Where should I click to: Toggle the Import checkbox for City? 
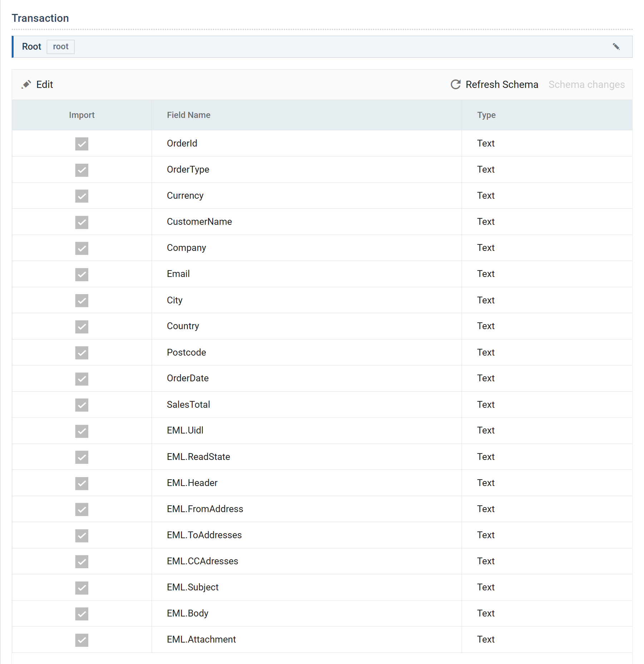(82, 300)
